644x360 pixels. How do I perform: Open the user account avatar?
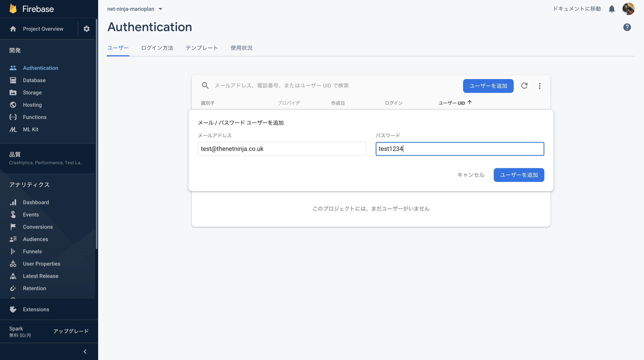coord(628,9)
